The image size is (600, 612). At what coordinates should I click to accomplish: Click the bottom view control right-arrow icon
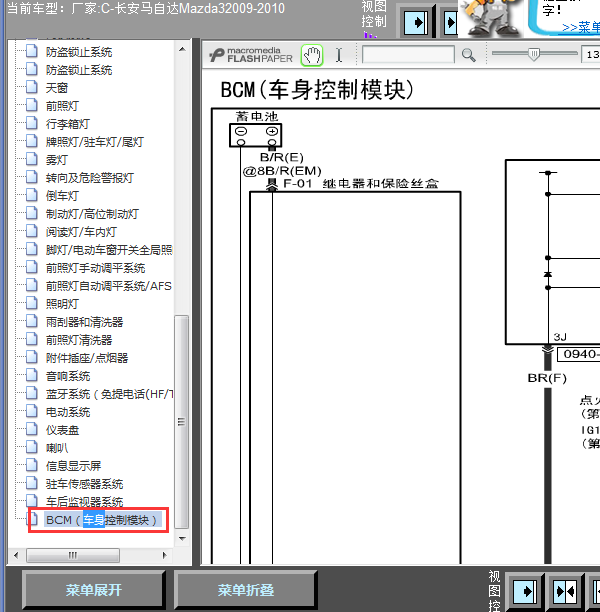tap(525, 591)
